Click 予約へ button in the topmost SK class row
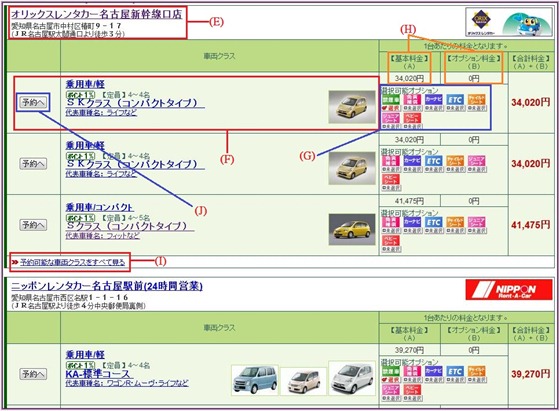 click(x=33, y=102)
